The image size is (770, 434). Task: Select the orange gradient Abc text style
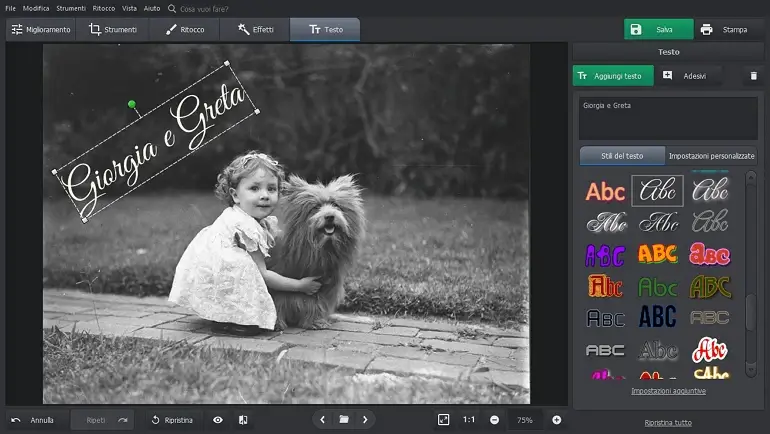pyautogui.click(x=605, y=191)
